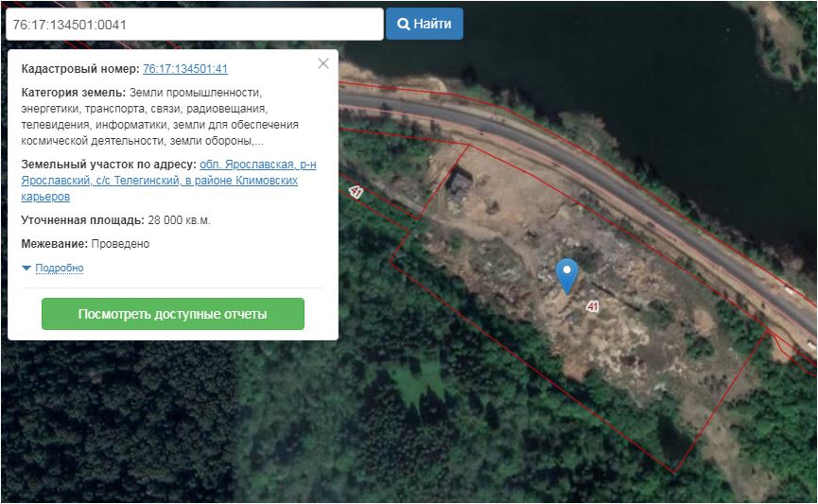
Task: Click parcel label 41 beside the info popup
Action: 356,191
